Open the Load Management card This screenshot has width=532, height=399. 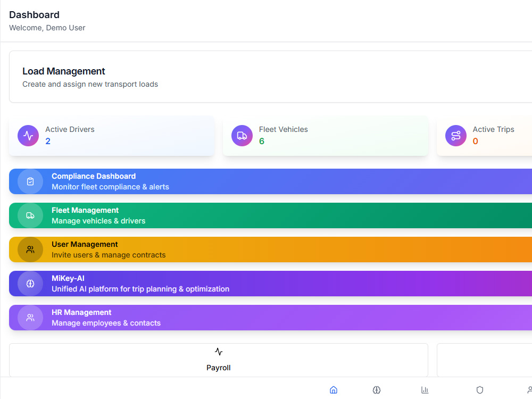coord(270,77)
